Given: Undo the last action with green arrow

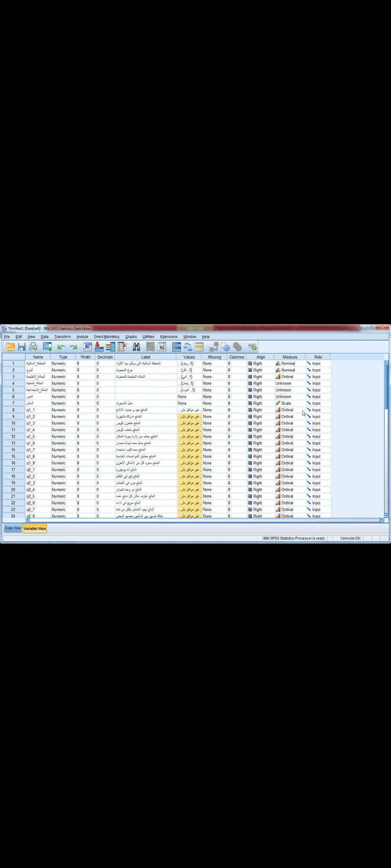Looking at the screenshot, I should [61, 347].
